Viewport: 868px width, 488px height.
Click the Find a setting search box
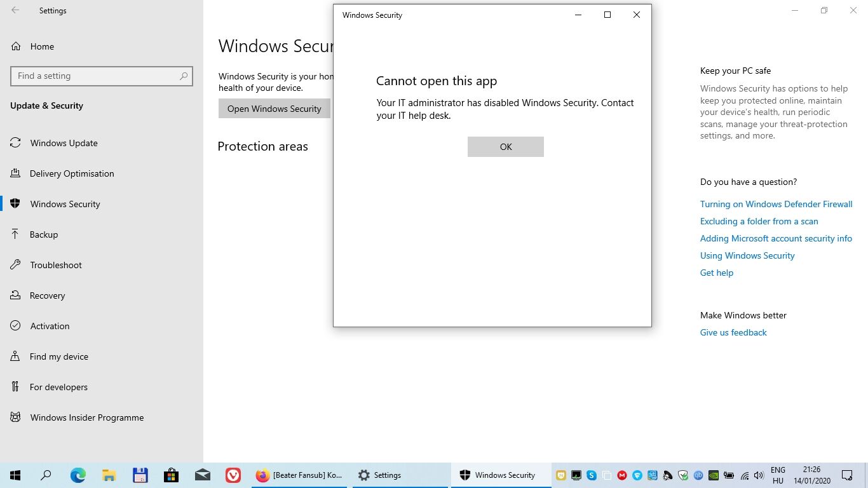pos(102,76)
